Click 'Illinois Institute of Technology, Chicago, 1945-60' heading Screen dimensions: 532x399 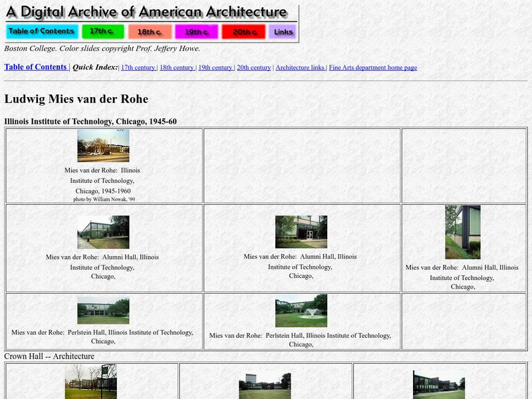point(90,122)
